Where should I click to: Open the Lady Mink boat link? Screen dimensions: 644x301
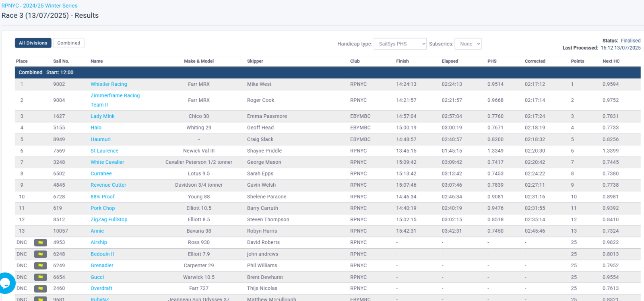(x=102, y=116)
